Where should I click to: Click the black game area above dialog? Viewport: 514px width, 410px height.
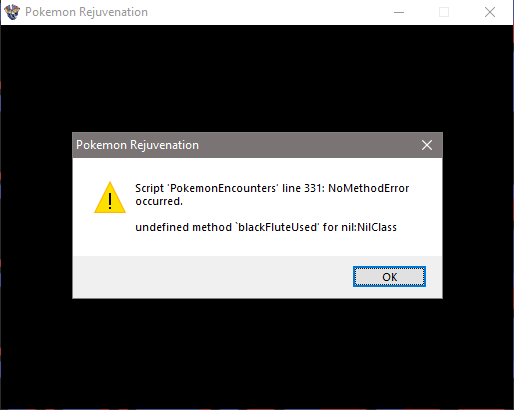pyautogui.click(x=257, y=78)
